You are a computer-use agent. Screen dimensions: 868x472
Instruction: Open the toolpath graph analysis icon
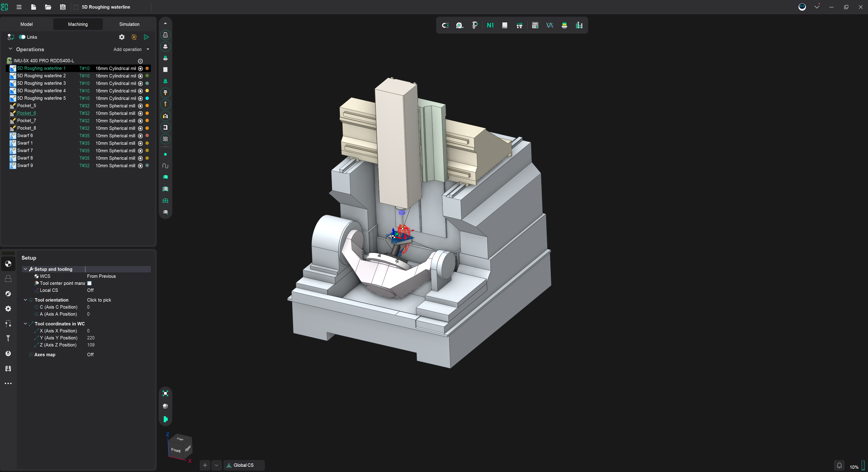[549, 25]
